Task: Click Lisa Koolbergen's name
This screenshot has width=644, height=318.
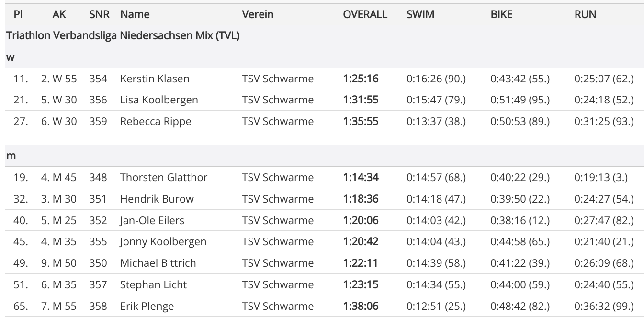Action: 159,100
